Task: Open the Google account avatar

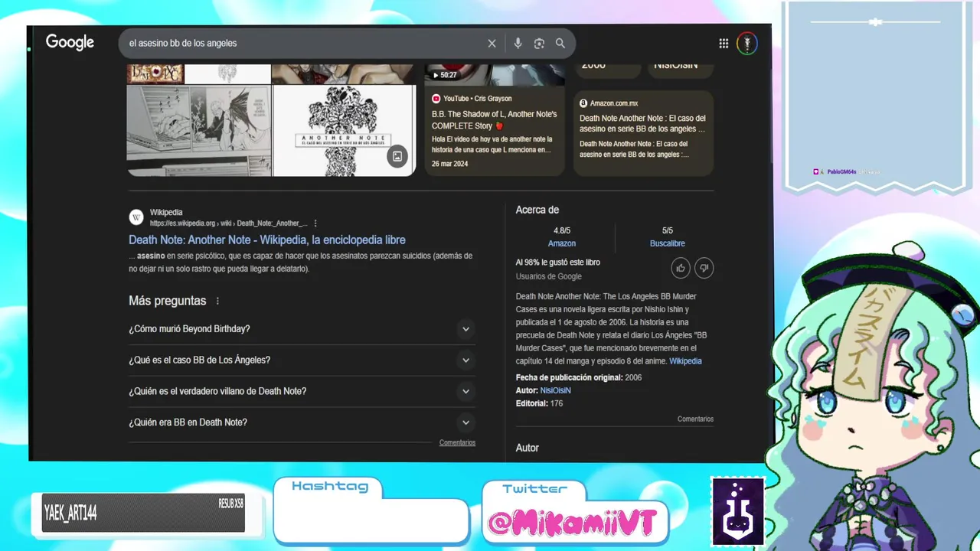Action: [747, 44]
